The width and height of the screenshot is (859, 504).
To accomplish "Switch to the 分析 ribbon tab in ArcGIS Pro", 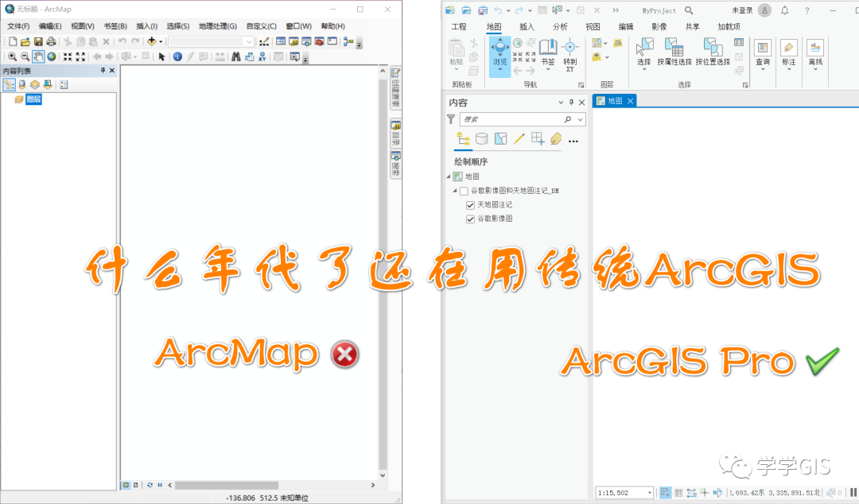I will (x=560, y=27).
